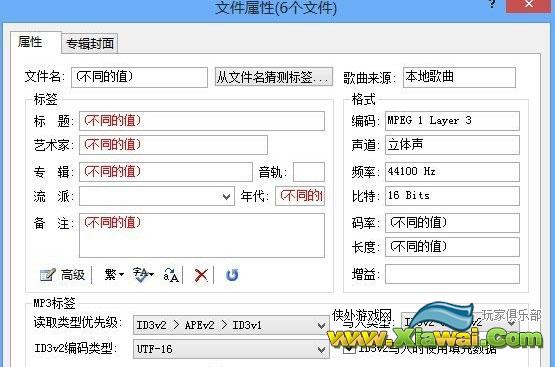Click the 年代 year field
Viewport: 555px width, 367px height.
[300, 196]
